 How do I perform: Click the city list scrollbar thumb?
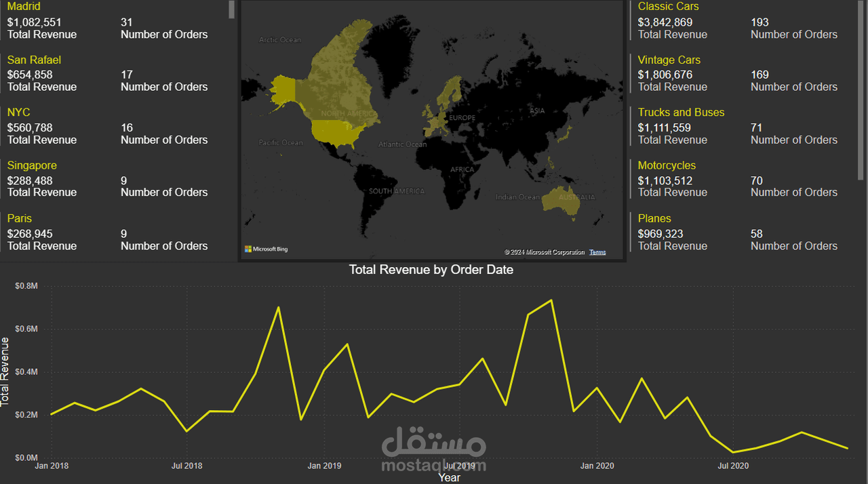pyautogui.click(x=232, y=9)
